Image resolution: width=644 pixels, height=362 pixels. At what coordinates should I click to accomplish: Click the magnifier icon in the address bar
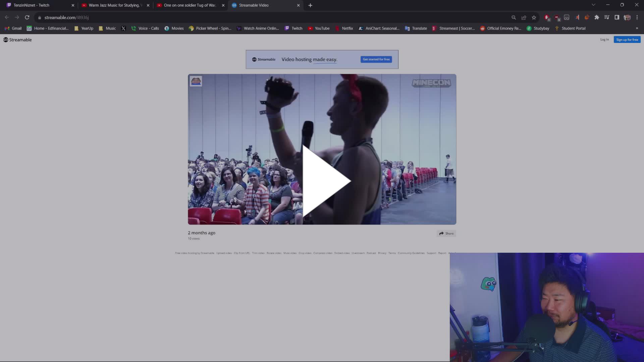[x=514, y=17]
